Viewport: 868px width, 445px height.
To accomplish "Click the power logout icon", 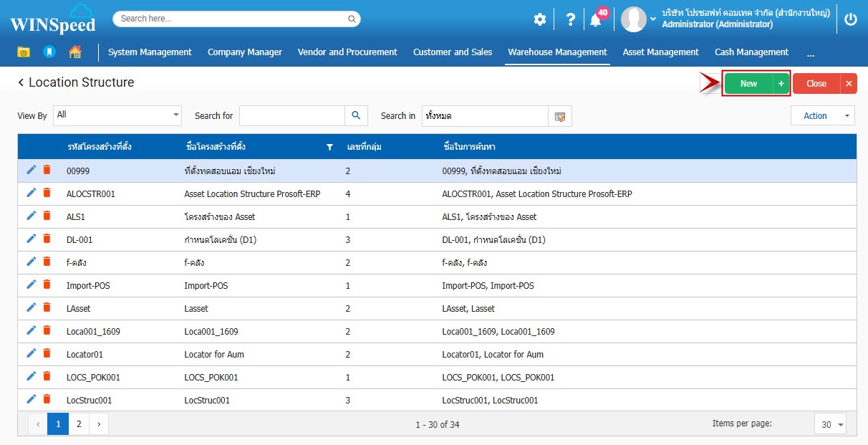I will pyautogui.click(x=851, y=19).
